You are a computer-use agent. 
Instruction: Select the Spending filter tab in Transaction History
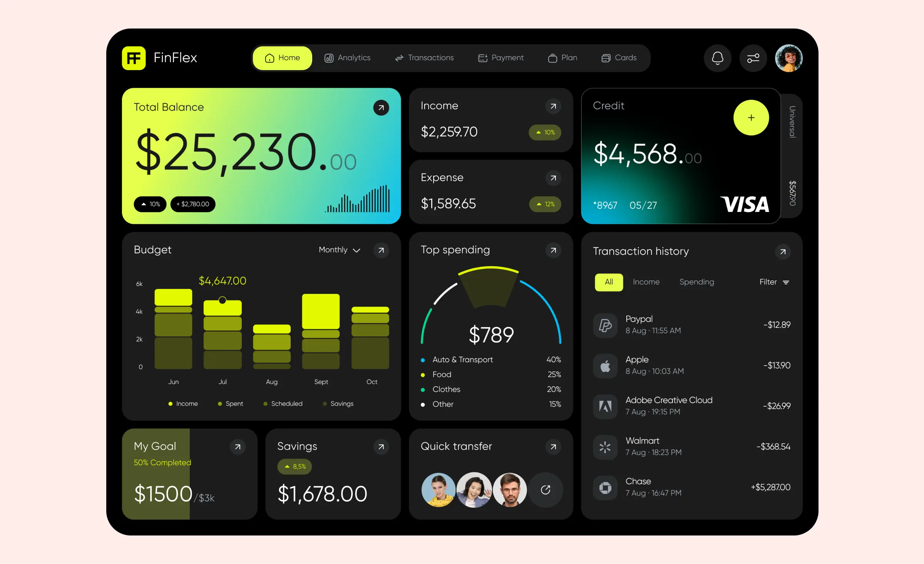point(696,282)
